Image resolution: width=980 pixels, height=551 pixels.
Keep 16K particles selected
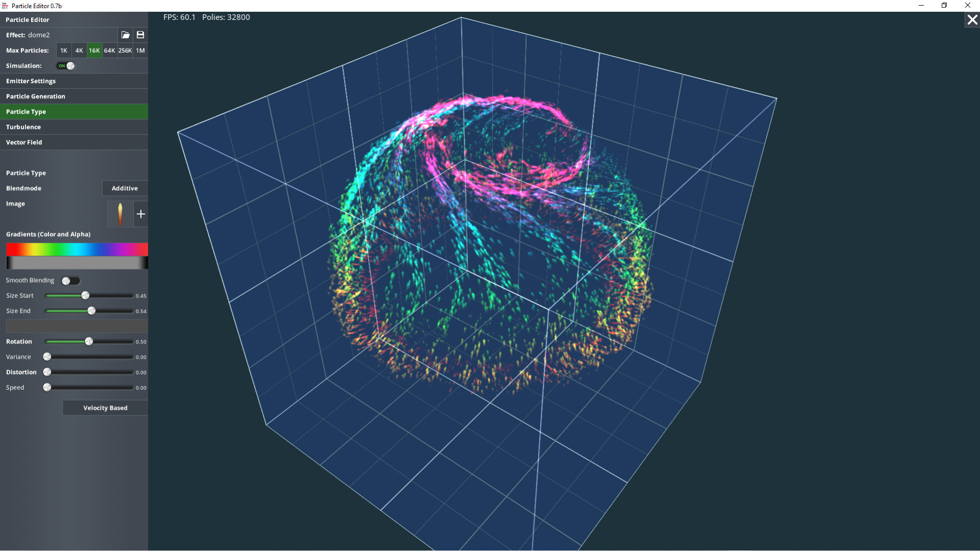click(94, 51)
